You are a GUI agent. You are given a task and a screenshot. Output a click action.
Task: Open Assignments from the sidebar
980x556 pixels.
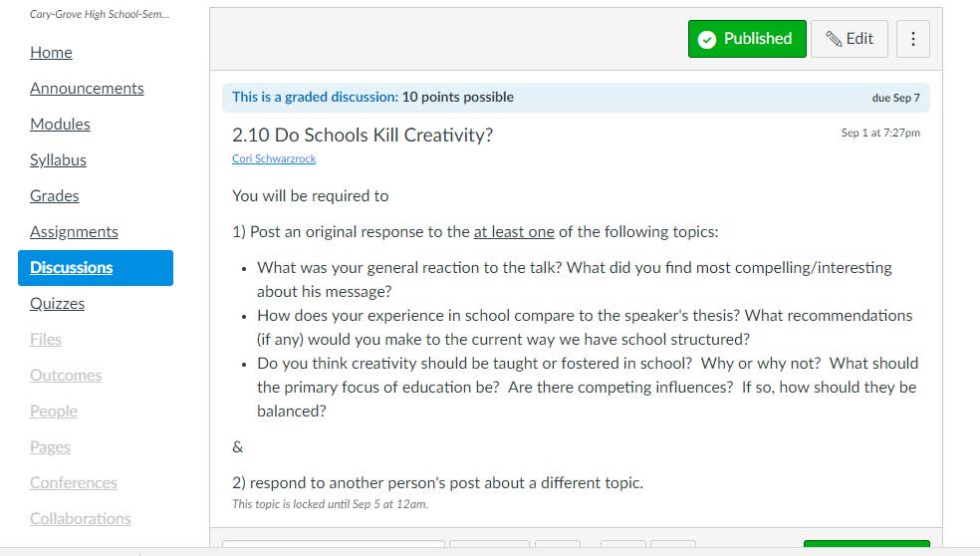coord(74,232)
